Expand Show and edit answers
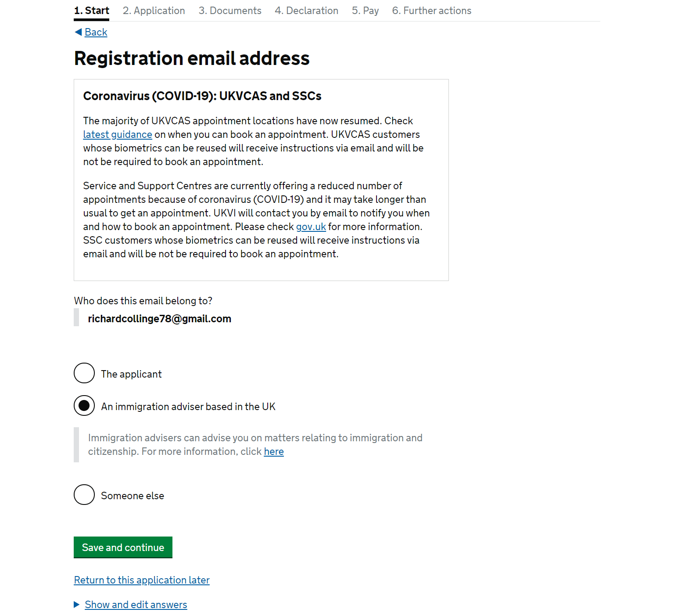The image size is (674, 616). [136, 605]
